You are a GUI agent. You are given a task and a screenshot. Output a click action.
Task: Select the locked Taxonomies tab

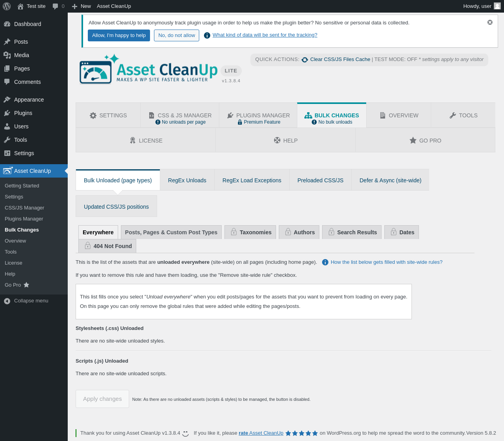point(250,232)
